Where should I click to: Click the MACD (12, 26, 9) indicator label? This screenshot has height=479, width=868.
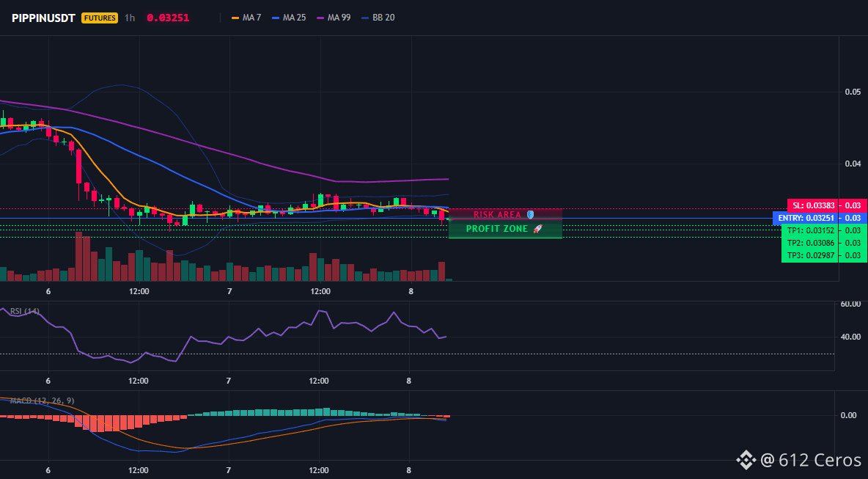pos(42,401)
